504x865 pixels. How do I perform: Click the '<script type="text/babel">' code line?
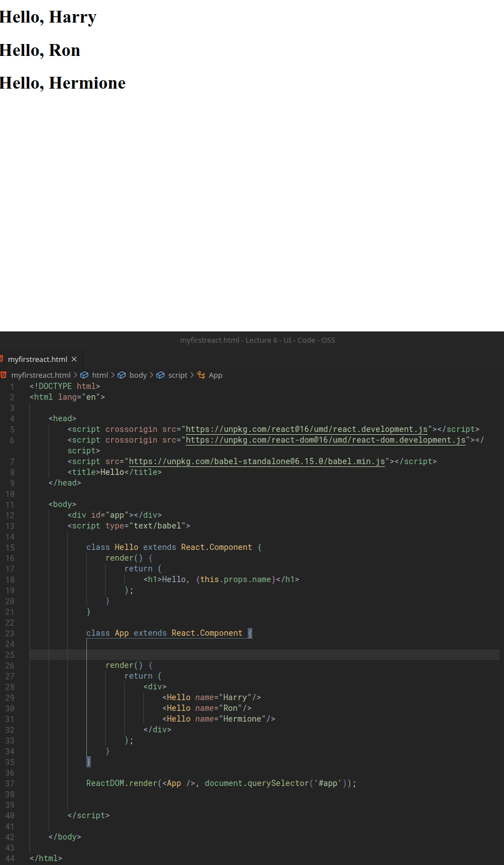click(129, 526)
